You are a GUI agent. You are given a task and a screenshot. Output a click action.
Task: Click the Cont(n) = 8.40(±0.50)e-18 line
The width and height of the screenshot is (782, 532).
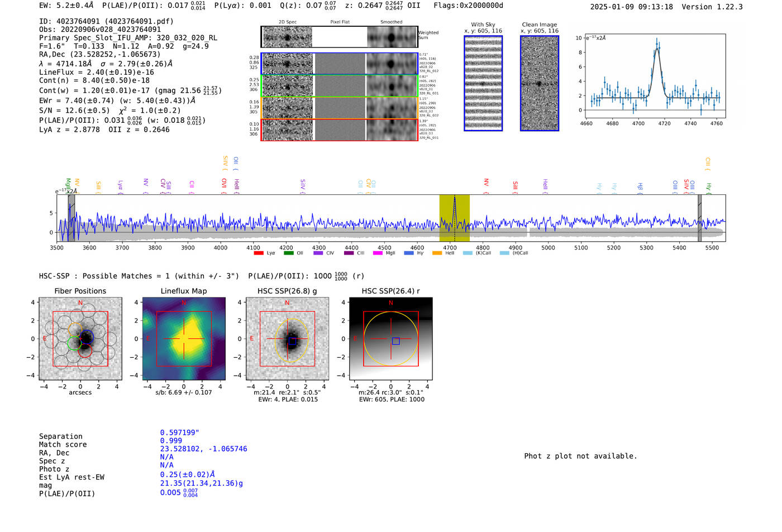[94, 80]
